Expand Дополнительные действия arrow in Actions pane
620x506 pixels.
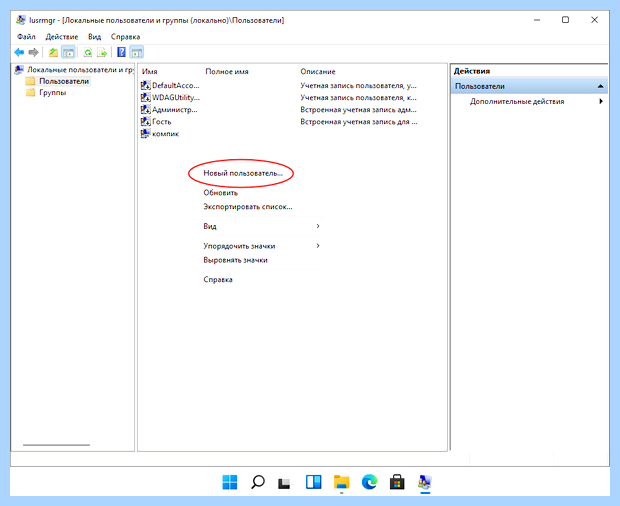601,101
